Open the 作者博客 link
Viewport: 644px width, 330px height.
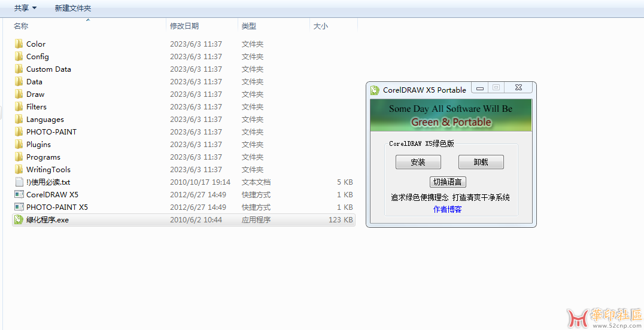(x=448, y=209)
